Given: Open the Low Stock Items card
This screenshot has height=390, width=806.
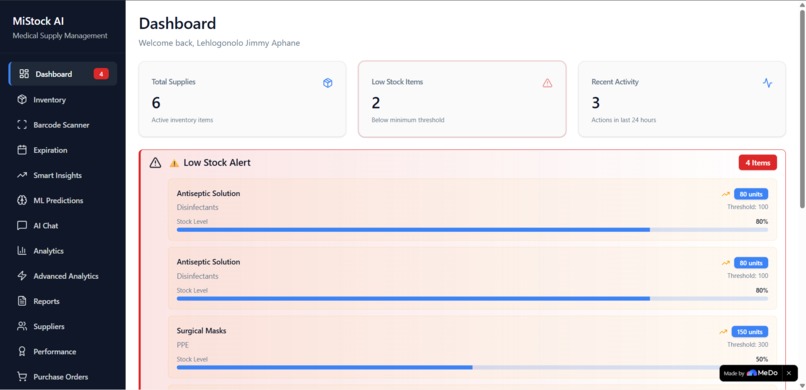Looking at the screenshot, I should 462,99.
